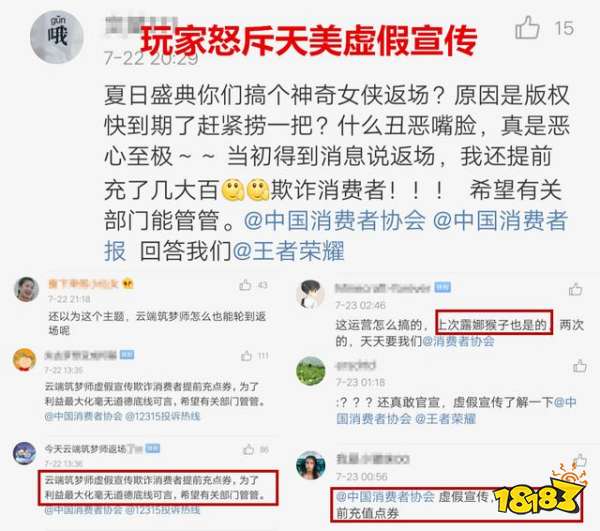600x531 pixels.
Task: Open the avatar of the 7-23 00:56 commenter
Action: pyautogui.click(x=311, y=465)
